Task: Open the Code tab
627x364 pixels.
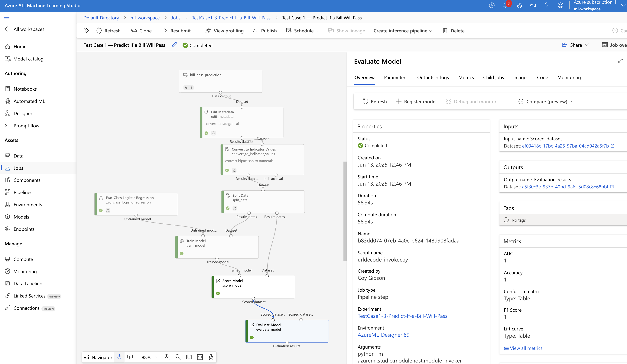Action: pyautogui.click(x=542, y=77)
